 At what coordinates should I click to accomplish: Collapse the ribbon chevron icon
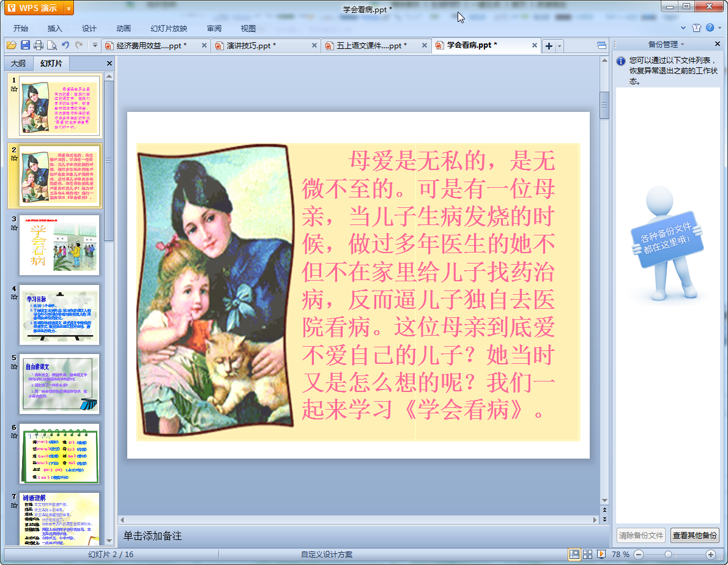(x=683, y=28)
